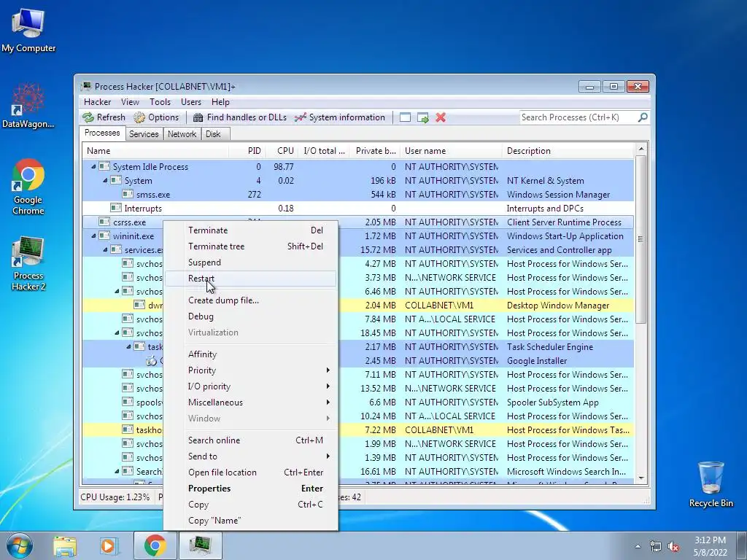Choose Open file location entry
Screen dimensions: 747x560
251,472
